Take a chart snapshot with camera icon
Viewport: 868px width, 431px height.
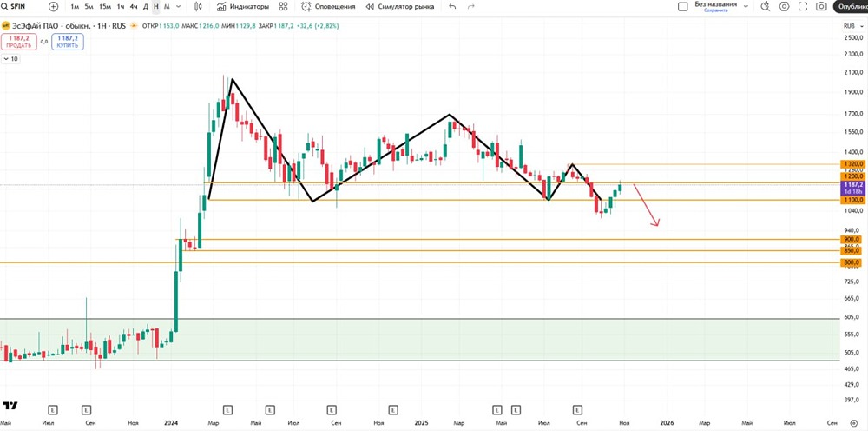coord(821,7)
